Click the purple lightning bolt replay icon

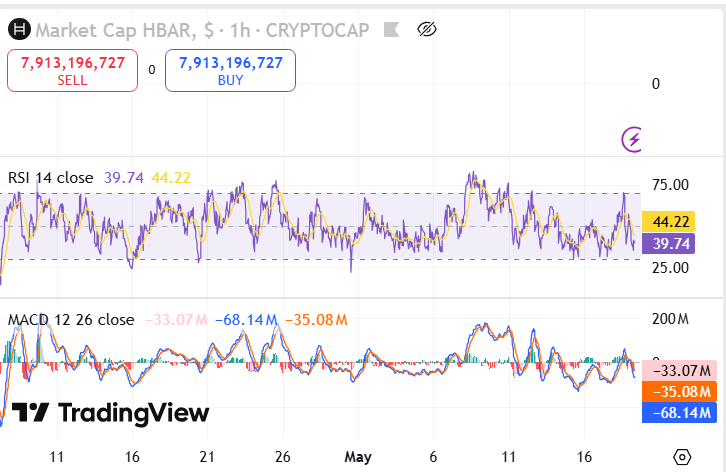632,139
